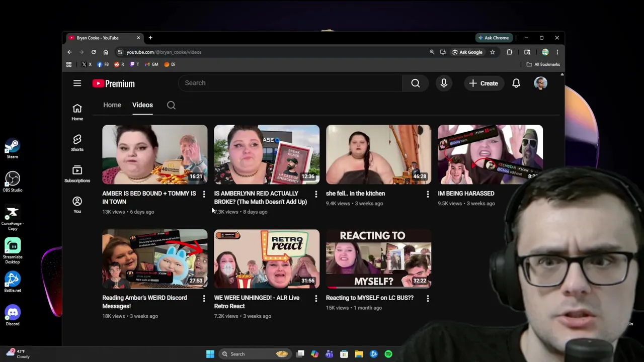This screenshot has height=362, width=644.
Task: Open the Streamlabs Desktop shortcut
Action: coord(13,250)
